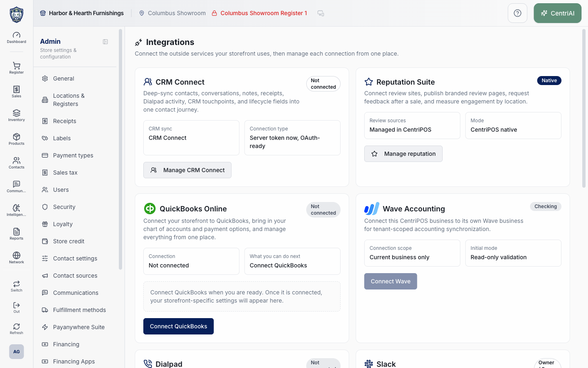The width and height of the screenshot is (588, 368).
Task: Click Manage CRM Connect button
Action: pos(187,170)
